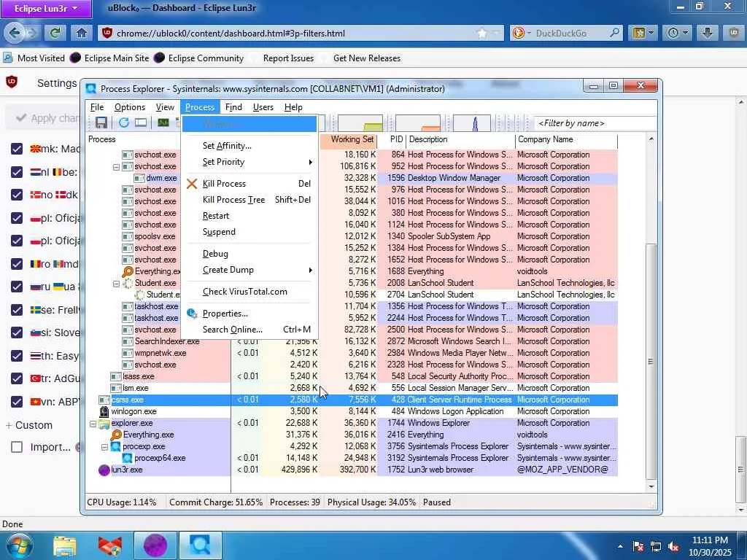
Task: Select Suspend from the Process menu
Action: 251,232
